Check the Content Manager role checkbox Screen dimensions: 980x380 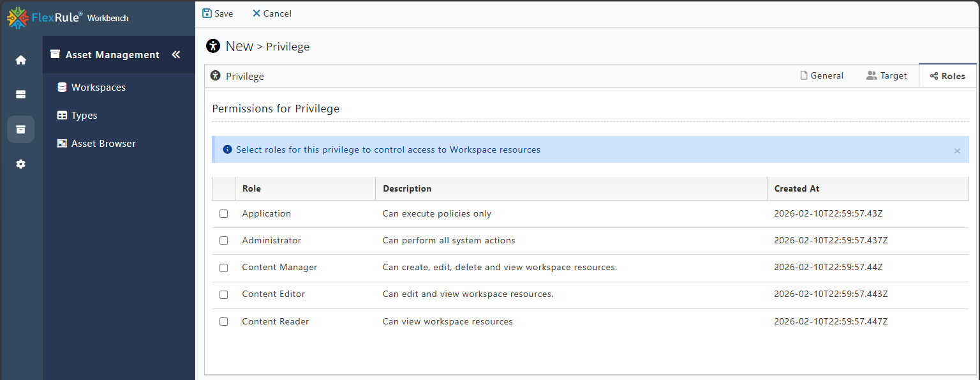(224, 268)
